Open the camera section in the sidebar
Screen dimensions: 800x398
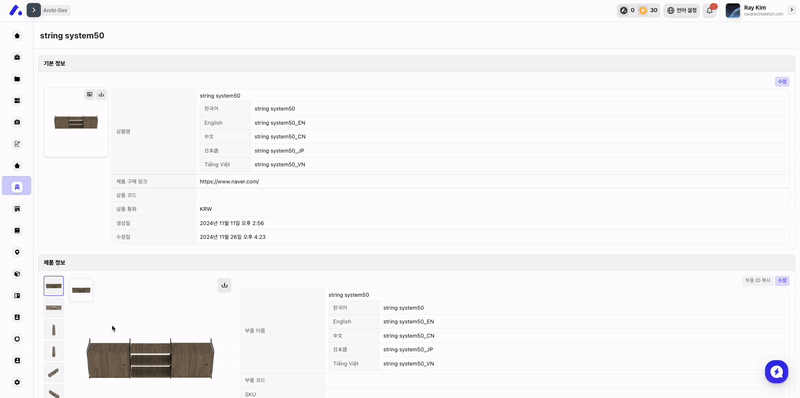tap(17, 122)
